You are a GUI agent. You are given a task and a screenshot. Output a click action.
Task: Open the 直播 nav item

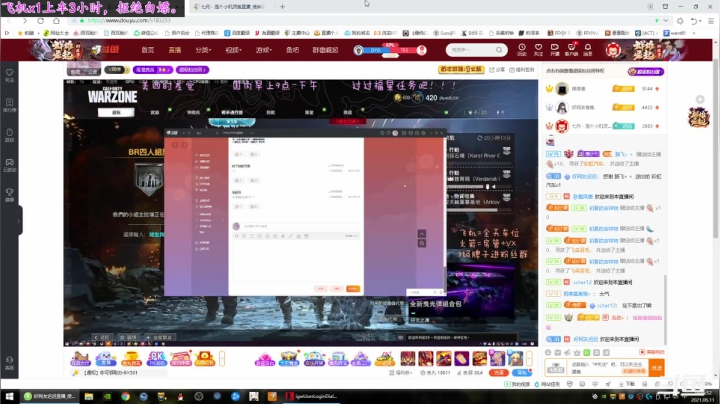coord(174,50)
